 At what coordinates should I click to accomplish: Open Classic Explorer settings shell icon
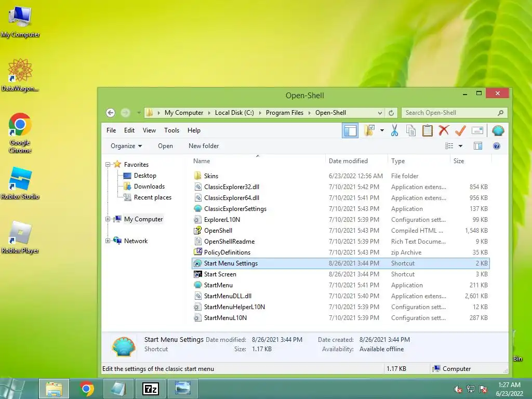[498, 130]
